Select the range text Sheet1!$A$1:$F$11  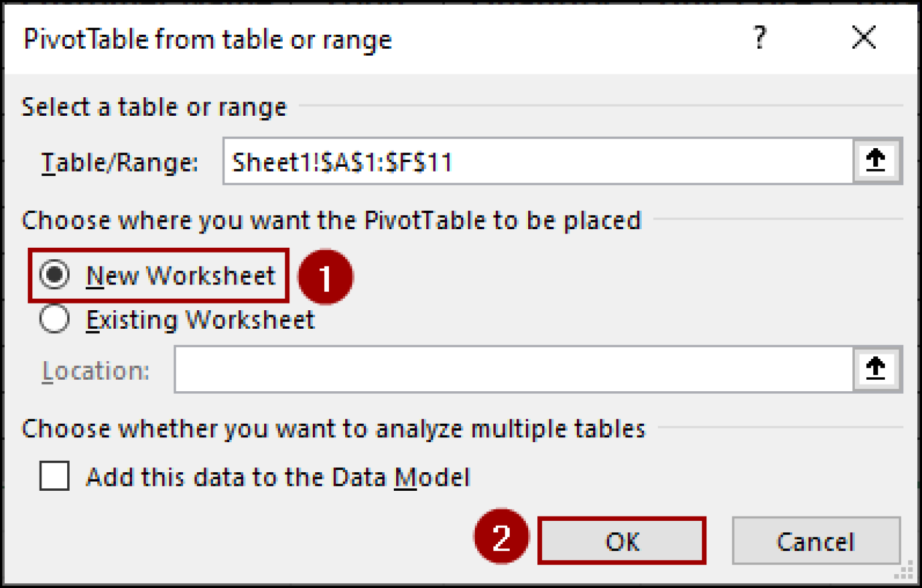pyautogui.click(x=340, y=162)
